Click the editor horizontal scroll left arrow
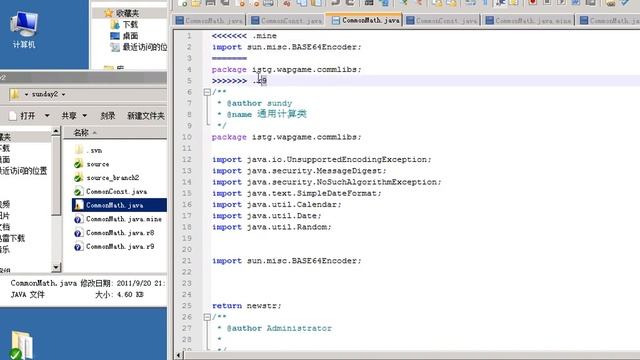 click(179, 355)
